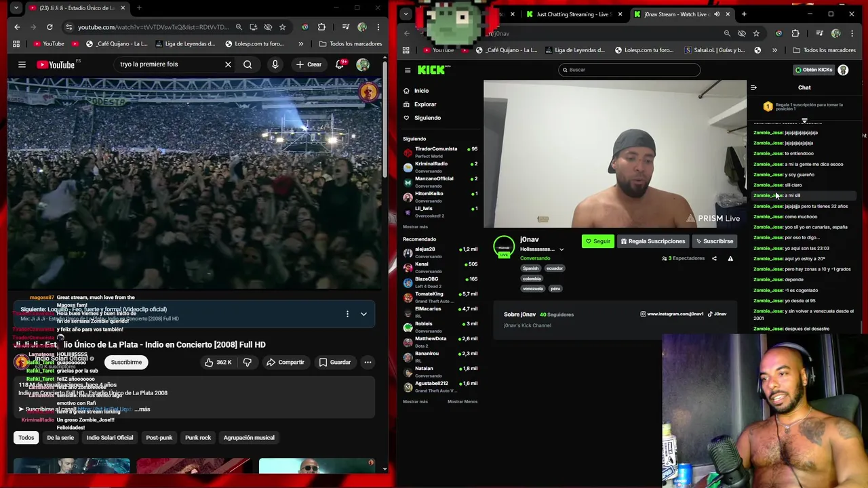Image resolution: width=868 pixels, height=488 pixels.
Task: Open new tab in Kick window
Action: (x=744, y=14)
